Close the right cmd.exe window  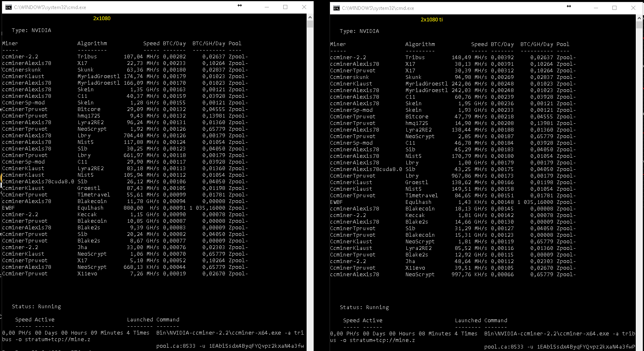click(x=633, y=8)
